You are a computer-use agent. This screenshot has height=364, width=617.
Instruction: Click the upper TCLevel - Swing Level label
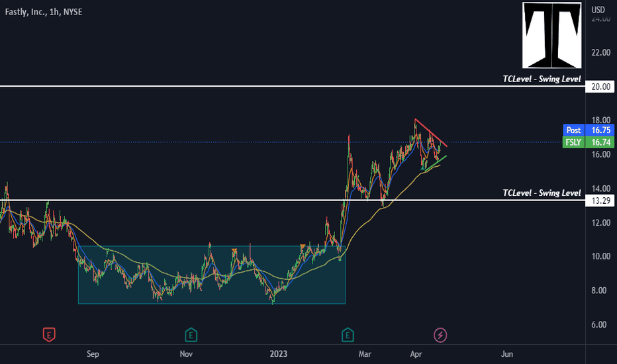[542, 79]
